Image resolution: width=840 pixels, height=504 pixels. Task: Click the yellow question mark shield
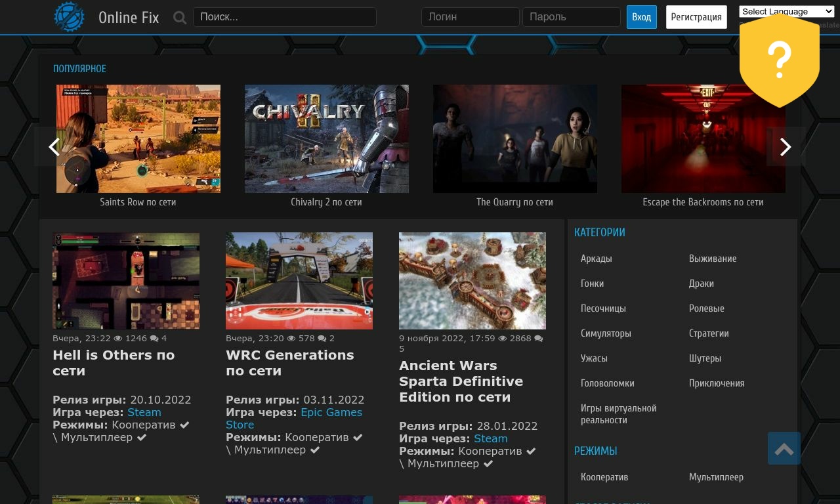point(779,60)
